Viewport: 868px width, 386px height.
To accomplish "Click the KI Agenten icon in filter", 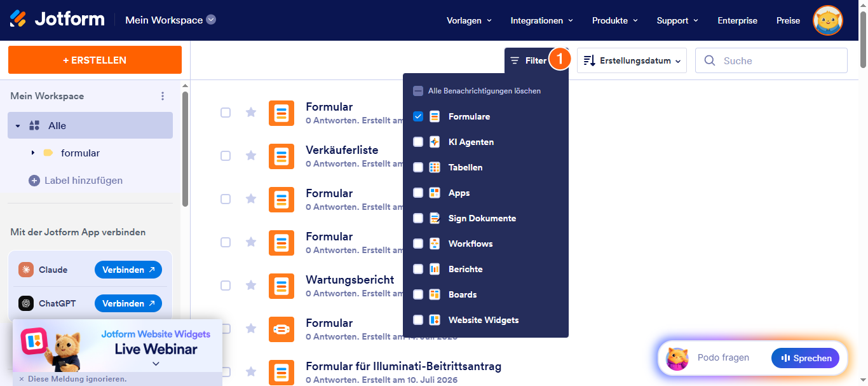I will (435, 142).
